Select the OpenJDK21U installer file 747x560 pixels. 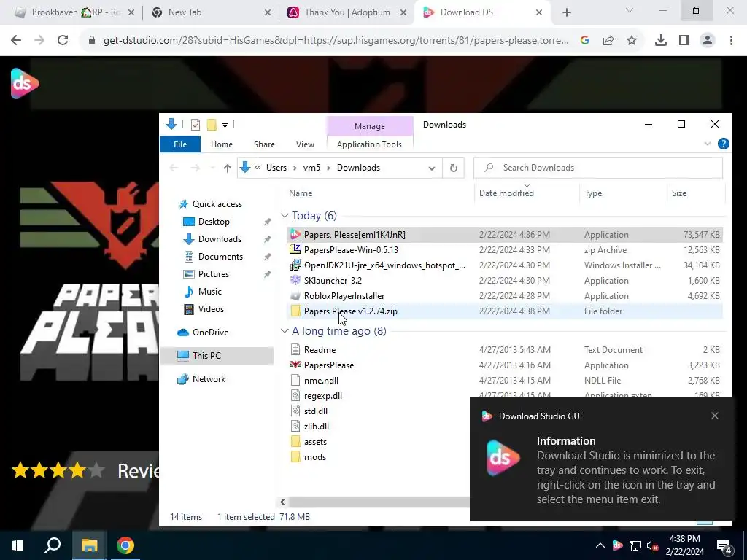[505, 265]
